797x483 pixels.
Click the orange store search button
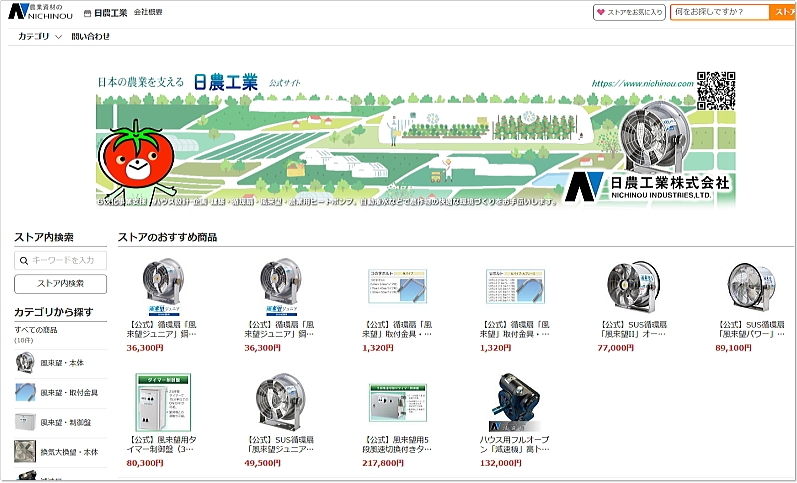[x=783, y=12]
